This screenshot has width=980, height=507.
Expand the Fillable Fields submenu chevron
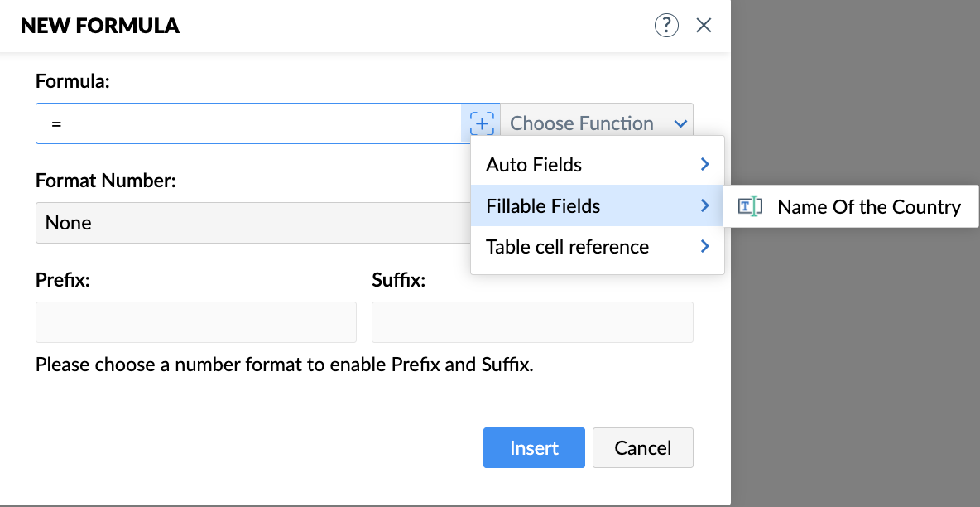(x=704, y=205)
